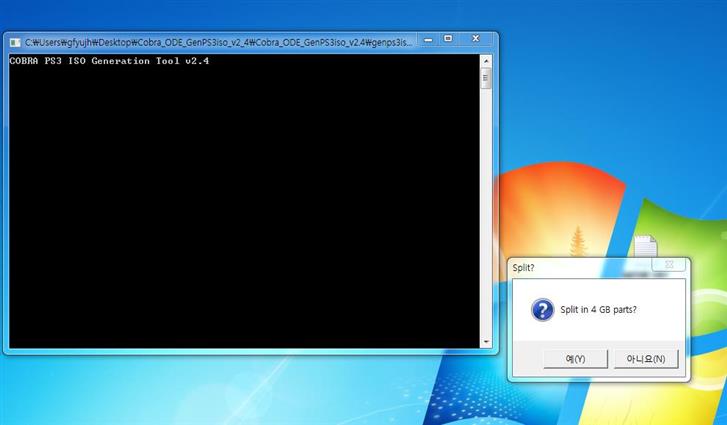Click the console scrollbar down arrow

click(x=487, y=341)
